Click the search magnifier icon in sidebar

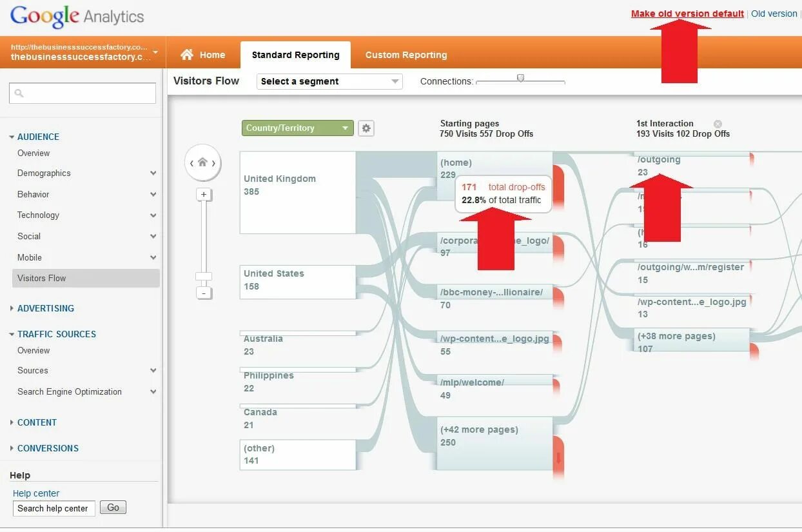19,94
